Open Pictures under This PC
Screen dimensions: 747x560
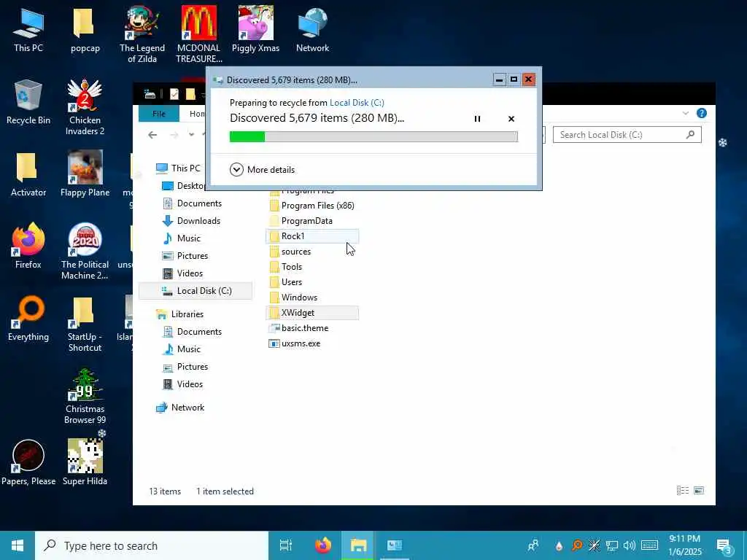(185, 256)
